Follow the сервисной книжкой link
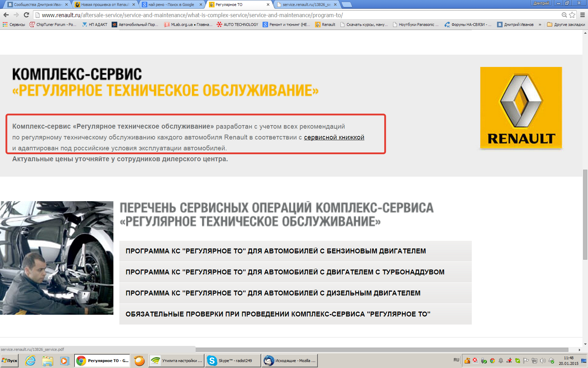 click(x=334, y=137)
